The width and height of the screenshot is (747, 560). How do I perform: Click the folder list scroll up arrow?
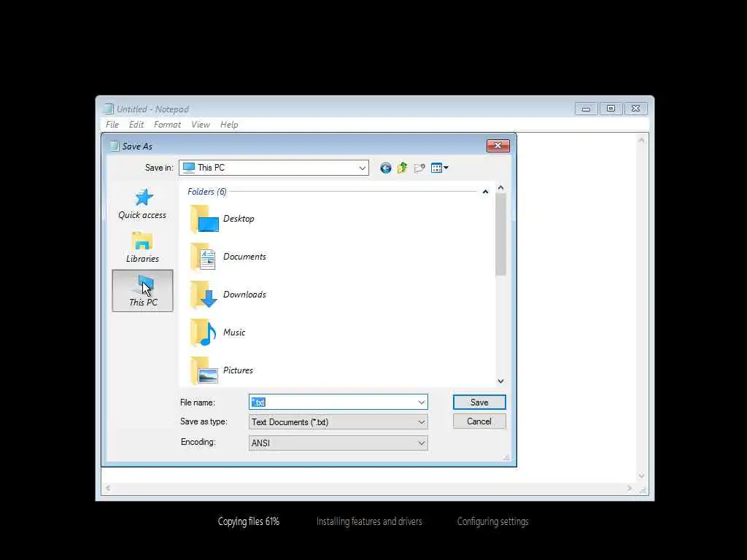(x=500, y=188)
